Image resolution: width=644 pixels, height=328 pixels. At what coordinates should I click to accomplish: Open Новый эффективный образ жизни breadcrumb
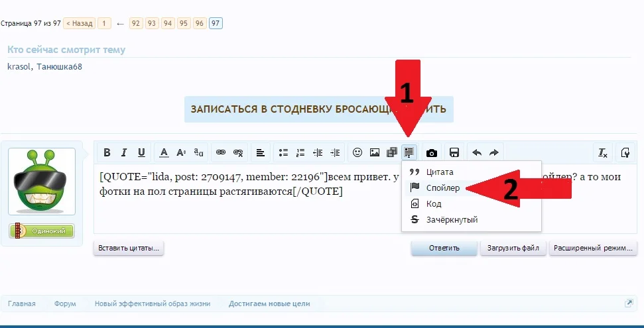[153, 303]
